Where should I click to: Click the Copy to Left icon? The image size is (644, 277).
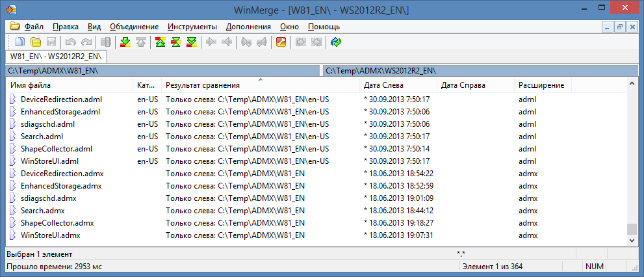point(227,42)
